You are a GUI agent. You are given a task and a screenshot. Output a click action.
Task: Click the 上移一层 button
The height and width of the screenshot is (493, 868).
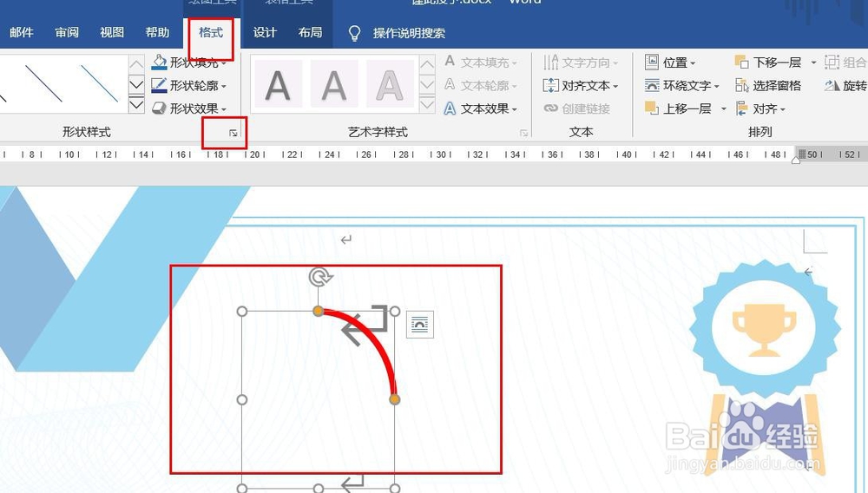(678, 108)
